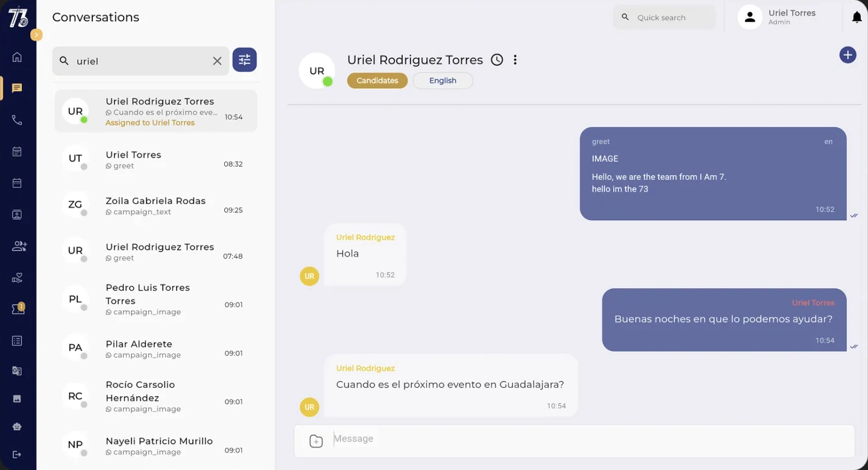Click the bot icon near sidebar bottom
The height and width of the screenshot is (470, 868).
point(17,426)
